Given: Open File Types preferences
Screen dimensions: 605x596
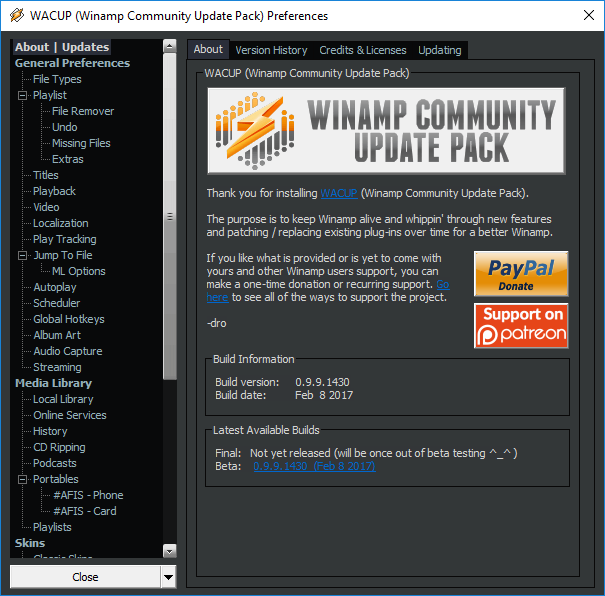Looking at the screenshot, I should coord(57,79).
